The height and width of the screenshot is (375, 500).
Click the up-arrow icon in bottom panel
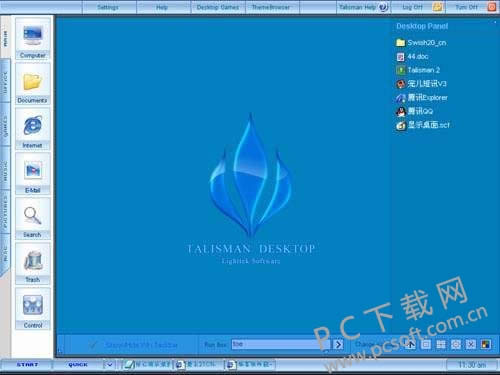(x=411, y=344)
